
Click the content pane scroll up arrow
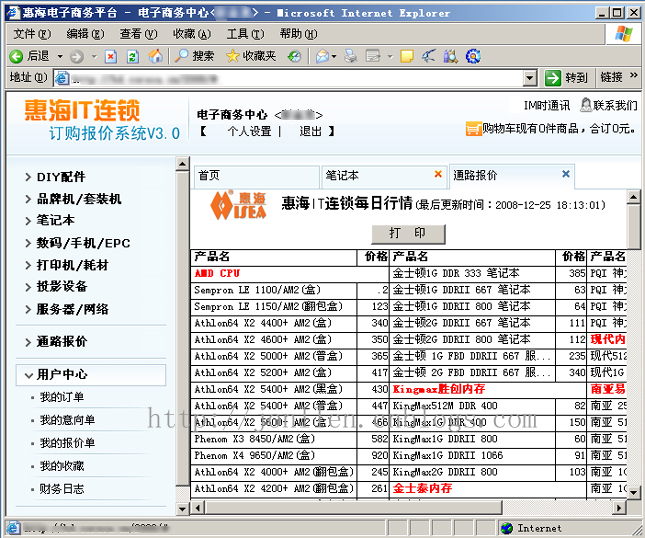click(x=634, y=197)
